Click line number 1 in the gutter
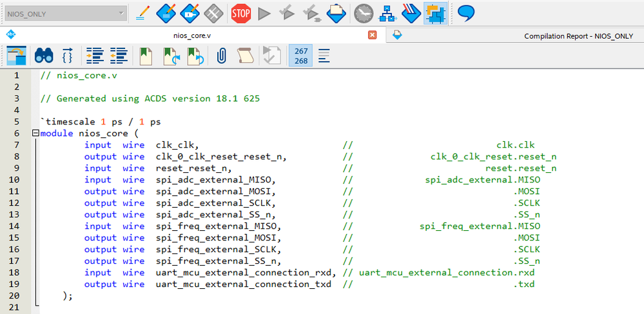The width and height of the screenshot is (644, 314). [16, 75]
